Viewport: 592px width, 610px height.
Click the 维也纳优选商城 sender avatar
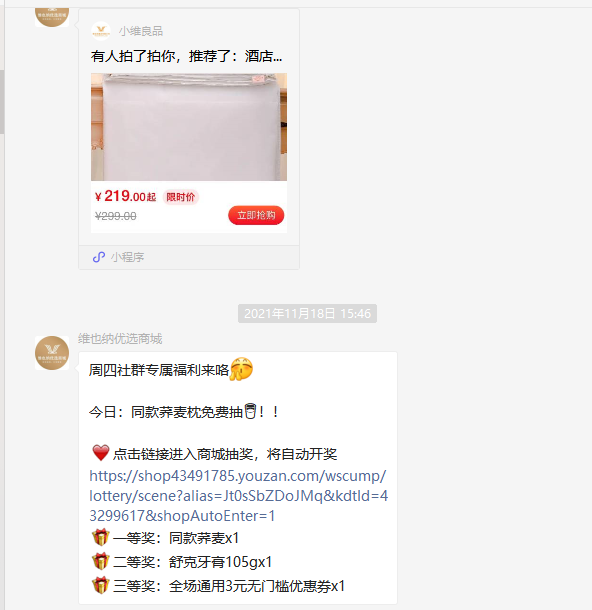coord(52,353)
